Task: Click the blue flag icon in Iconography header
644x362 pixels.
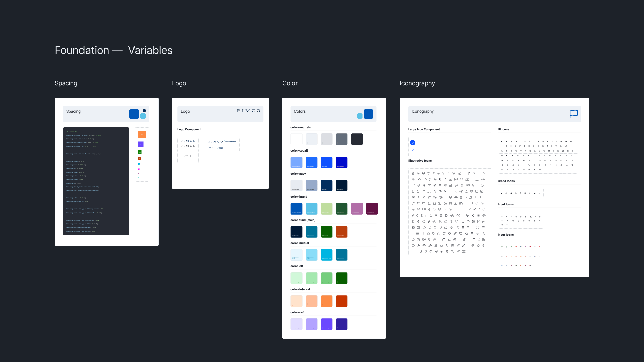Action: point(573,114)
